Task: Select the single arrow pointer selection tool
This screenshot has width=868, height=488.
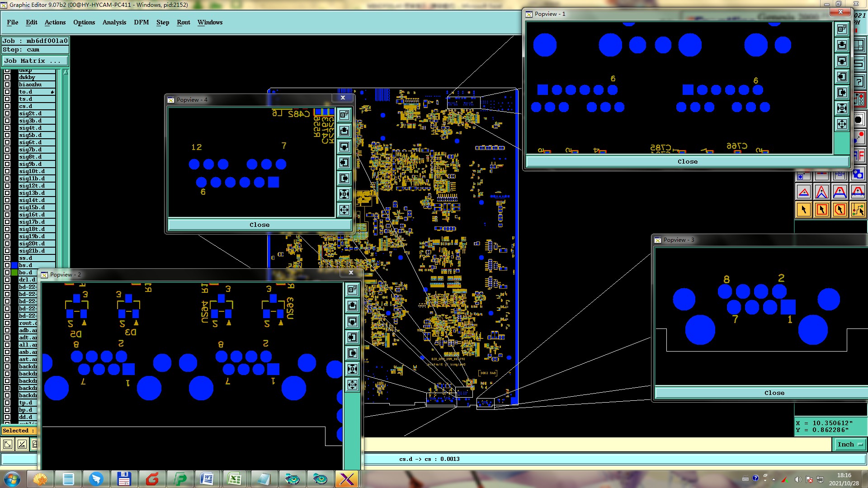Action: (804, 210)
